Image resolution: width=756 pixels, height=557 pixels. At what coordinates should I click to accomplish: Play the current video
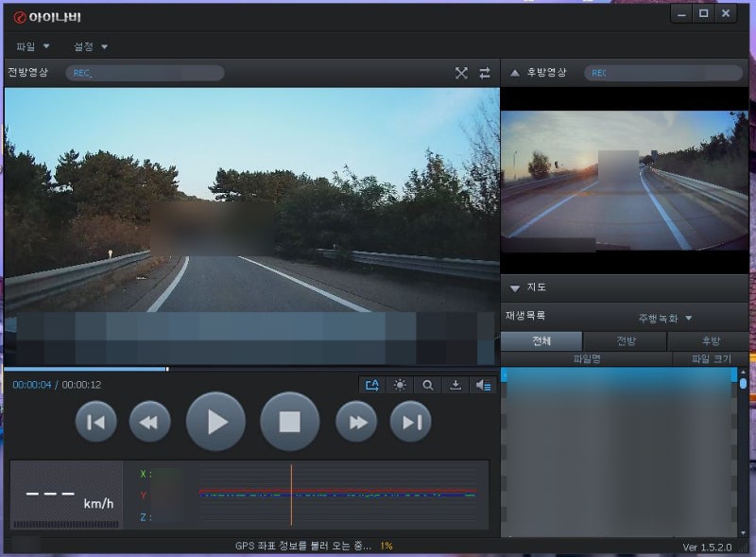[215, 422]
